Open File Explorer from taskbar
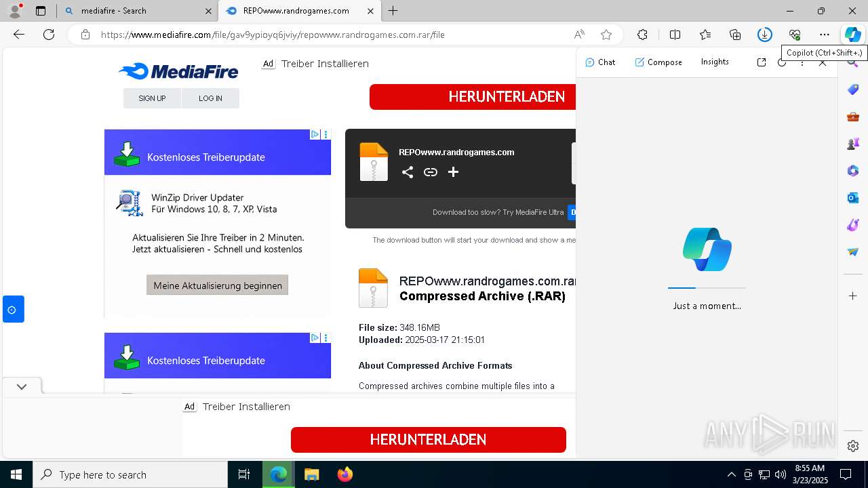 [x=311, y=474]
